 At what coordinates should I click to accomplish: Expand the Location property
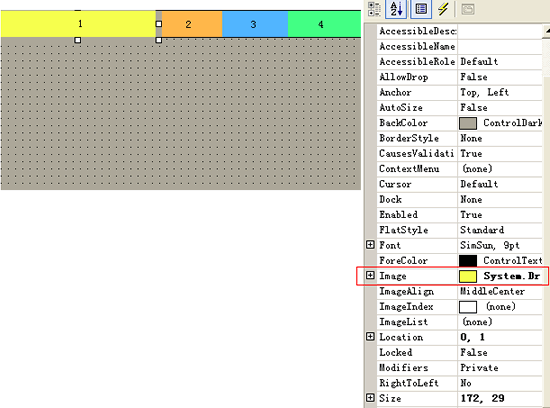(x=370, y=337)
